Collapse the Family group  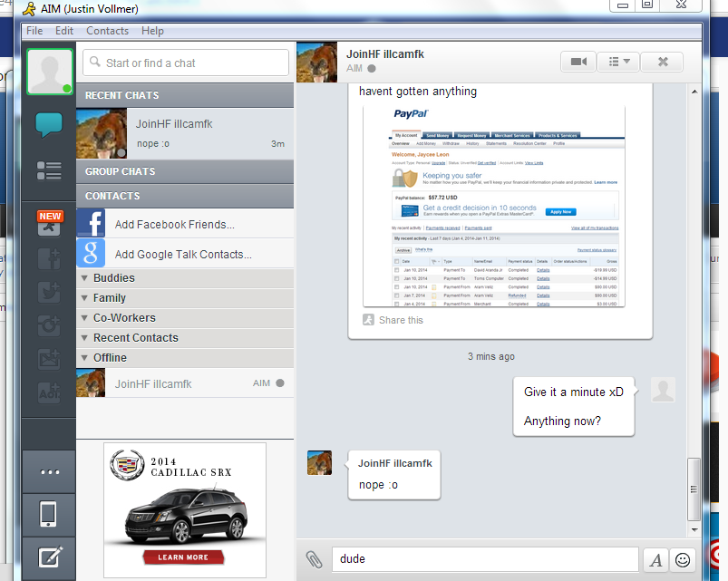84,298
